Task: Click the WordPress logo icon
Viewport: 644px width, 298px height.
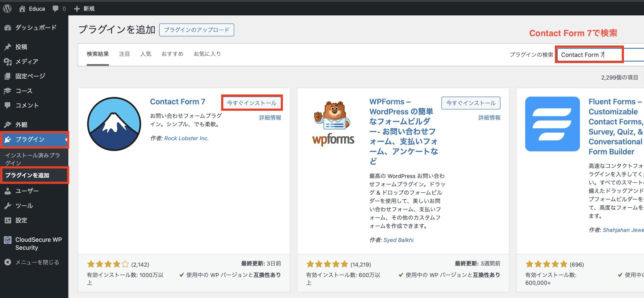Action: click(x=7, y=9)
